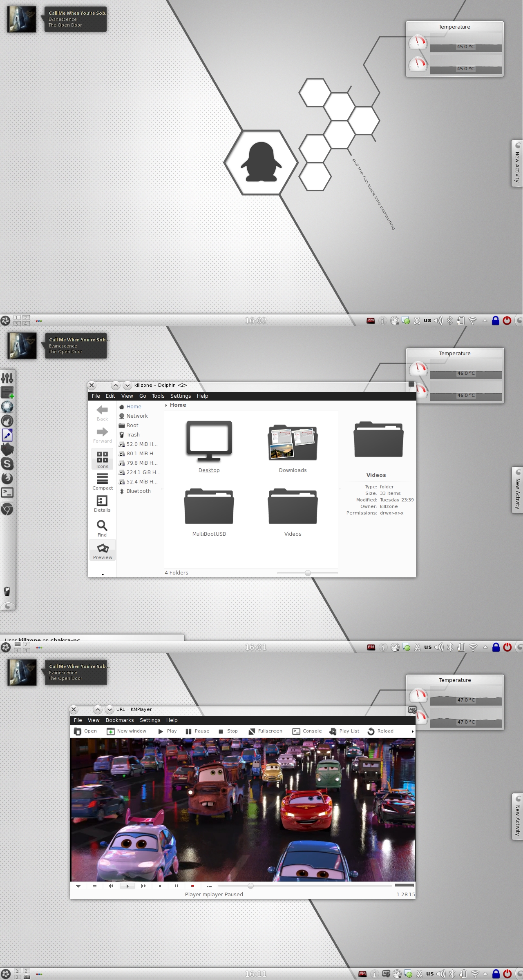Viewport: 523px width, 980px height.
Task: Launch Skype from the left dock
Action: point(7,464)
